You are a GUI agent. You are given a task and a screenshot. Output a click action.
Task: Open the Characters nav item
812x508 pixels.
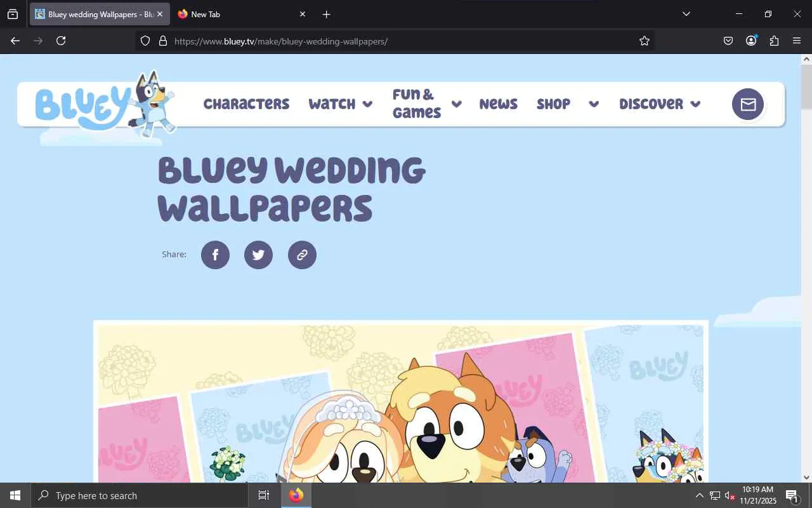(246, 104)
